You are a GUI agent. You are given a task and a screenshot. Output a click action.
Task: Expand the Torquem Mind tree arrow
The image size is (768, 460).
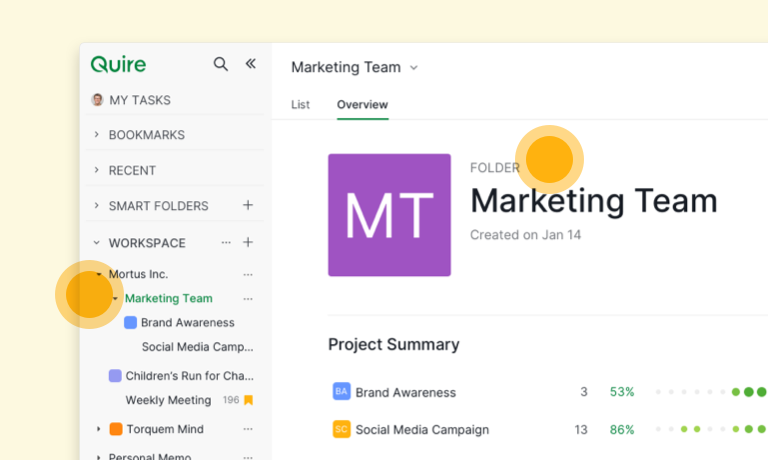(98, 429)
